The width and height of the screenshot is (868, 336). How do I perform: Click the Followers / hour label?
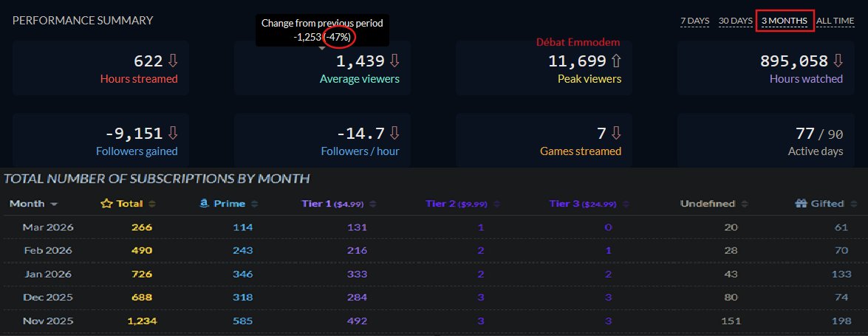coord(360,151)
